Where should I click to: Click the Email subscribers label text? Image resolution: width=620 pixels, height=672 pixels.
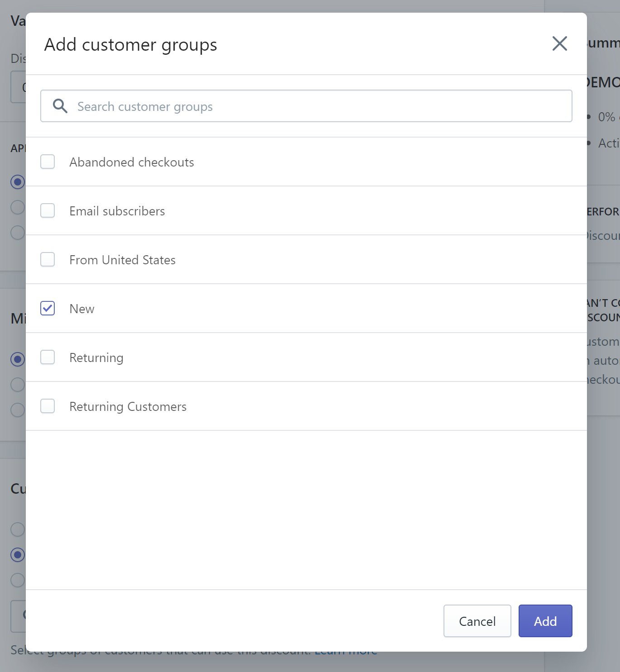pos(117,211)
